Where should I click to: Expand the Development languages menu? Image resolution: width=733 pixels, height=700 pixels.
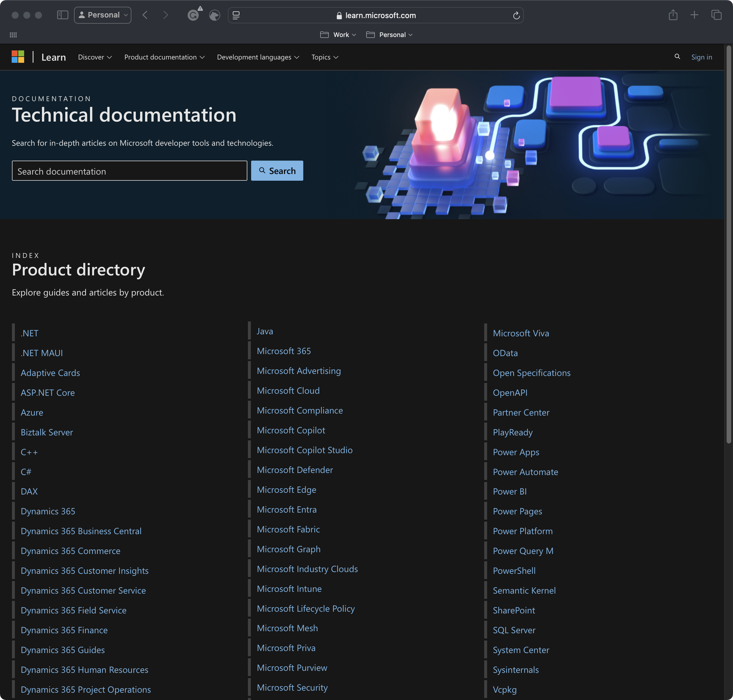(x=258, y=57)
